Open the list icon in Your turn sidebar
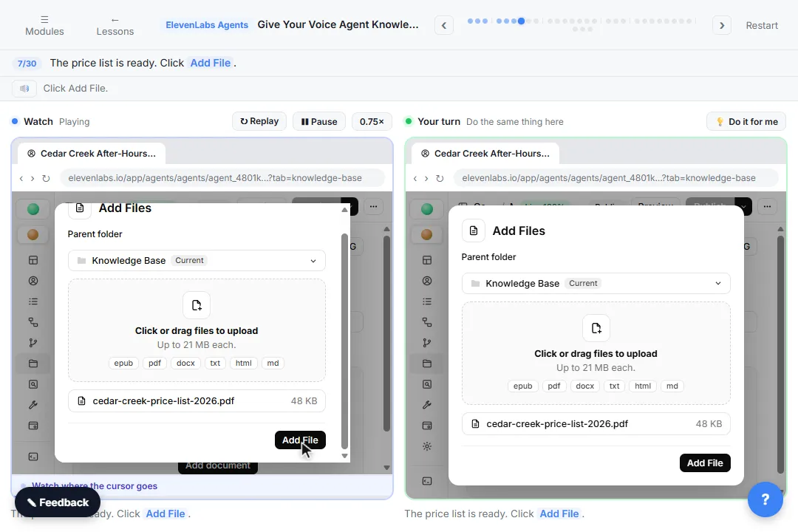The width and height of the screenshot is (798, 532). 427,301
